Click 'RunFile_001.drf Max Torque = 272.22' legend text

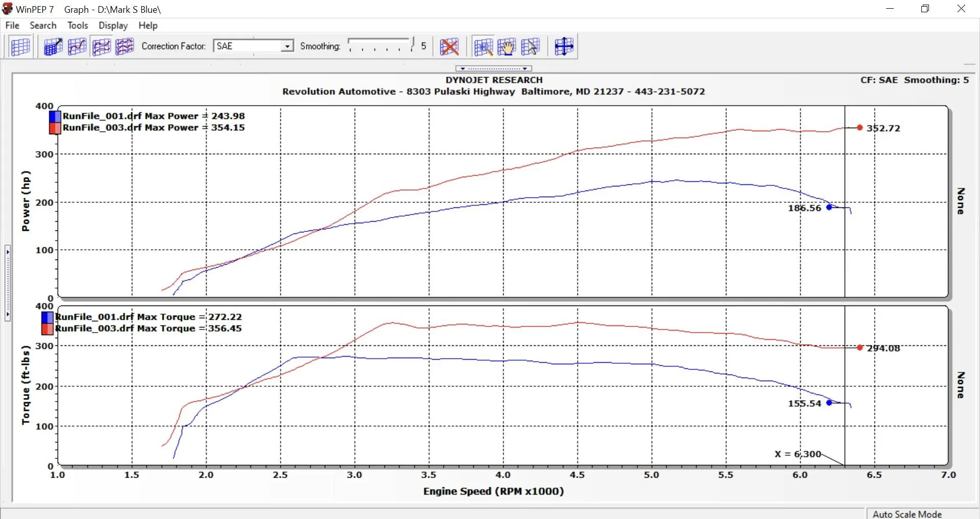(149, 317)
